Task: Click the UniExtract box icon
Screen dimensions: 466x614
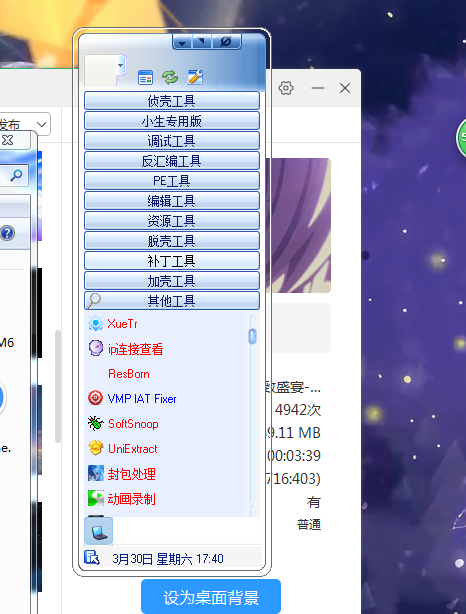Action: [x=96, y=448]
